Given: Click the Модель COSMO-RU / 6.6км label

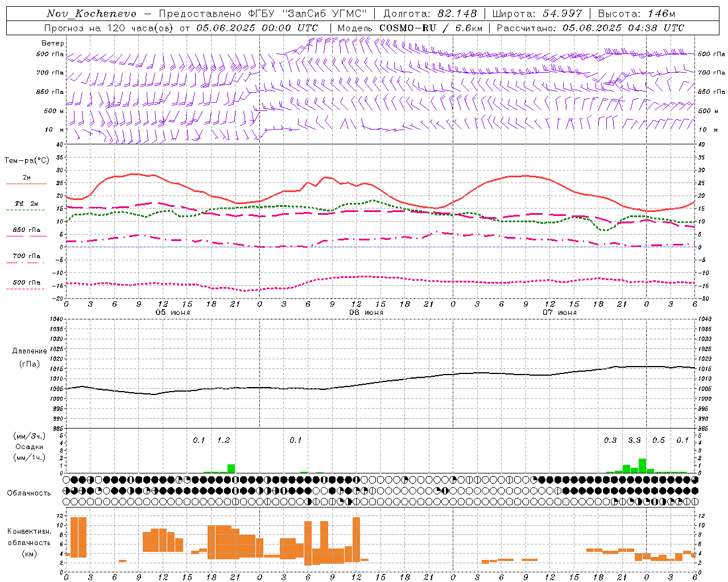Looking at the screenshot, I should click(x=410, y=28).
